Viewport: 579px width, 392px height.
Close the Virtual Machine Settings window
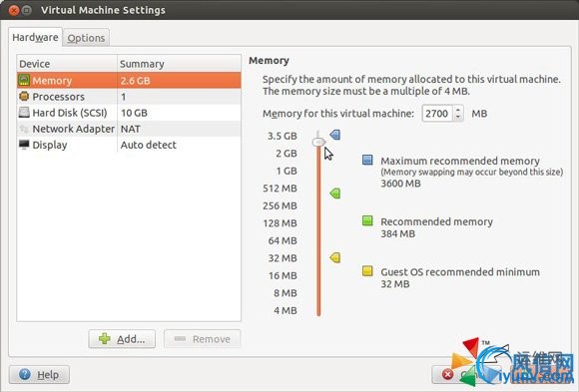click(x=14, y=10)
